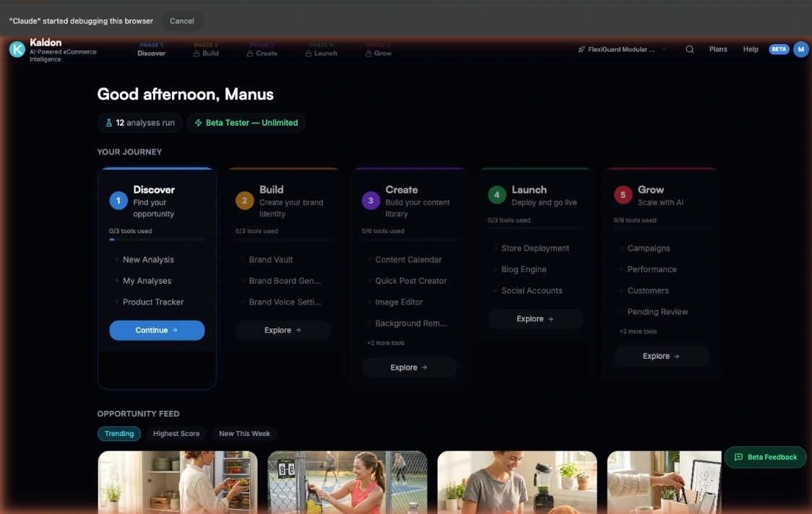
Task: Open the Plans page link
Action: click(718, 49)
